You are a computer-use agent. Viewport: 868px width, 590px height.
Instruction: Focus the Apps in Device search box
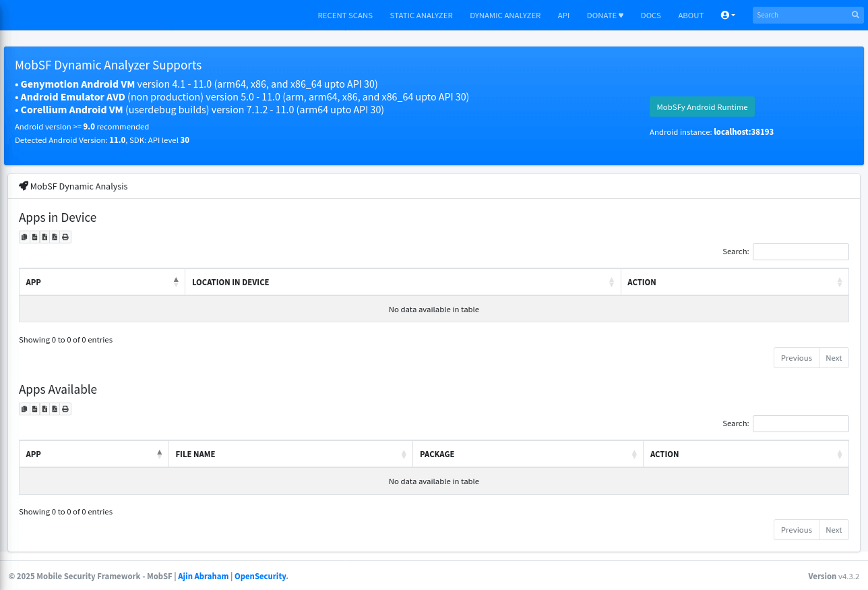tap(801, 252)
